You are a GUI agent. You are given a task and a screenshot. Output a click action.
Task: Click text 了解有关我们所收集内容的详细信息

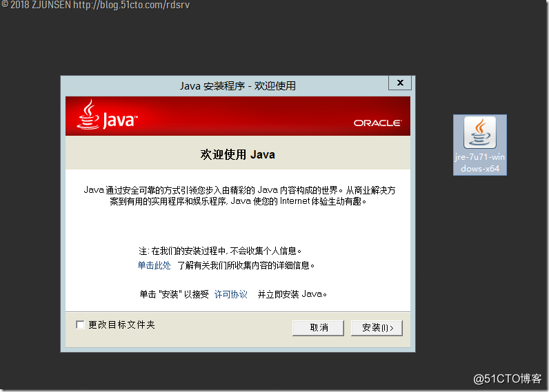coord(246,265)
